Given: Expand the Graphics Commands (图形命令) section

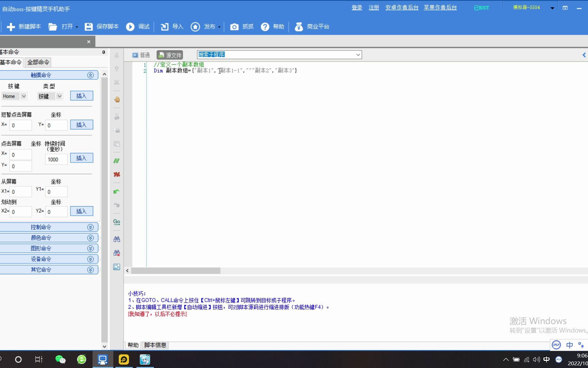Looking at the screenshot, I should tap(90, 248).
